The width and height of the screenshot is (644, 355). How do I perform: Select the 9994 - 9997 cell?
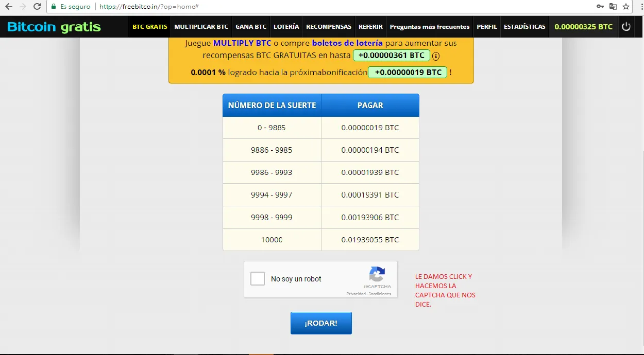[272, 195]
